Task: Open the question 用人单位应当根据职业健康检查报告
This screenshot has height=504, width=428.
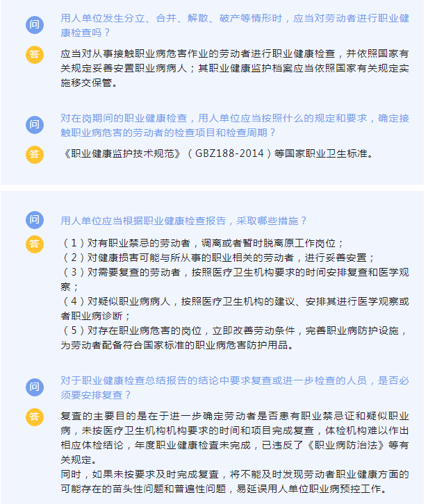Action: click(183, 221)
